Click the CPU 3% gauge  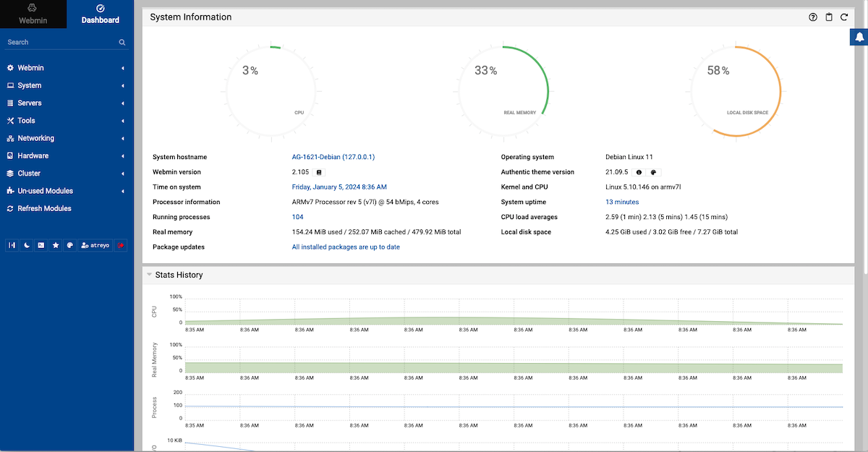(x=271, y=91)
